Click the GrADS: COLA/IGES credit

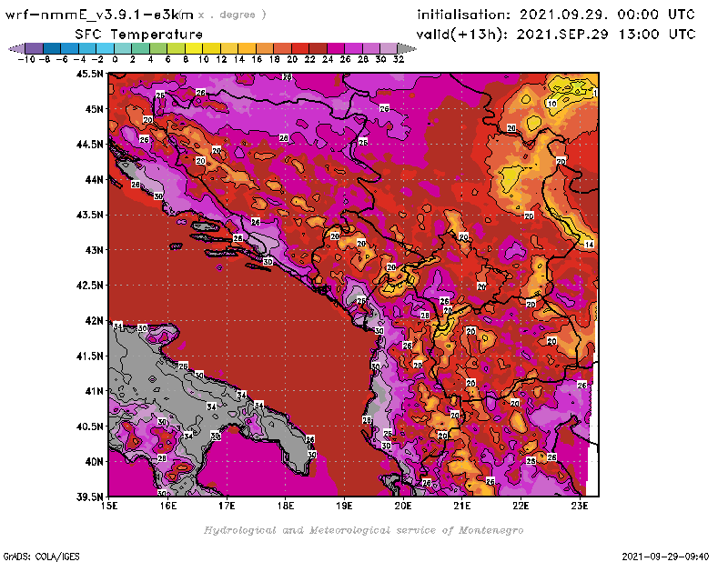(41, 556)
